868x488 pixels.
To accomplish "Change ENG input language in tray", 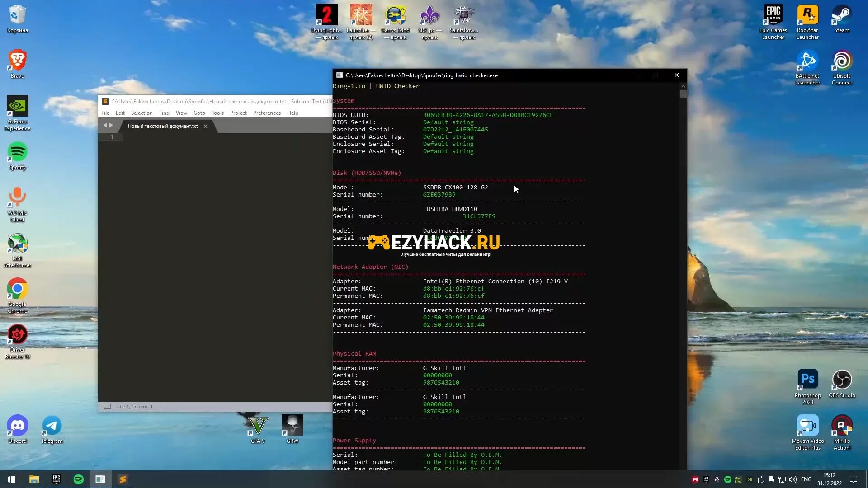I will point(806,479).
